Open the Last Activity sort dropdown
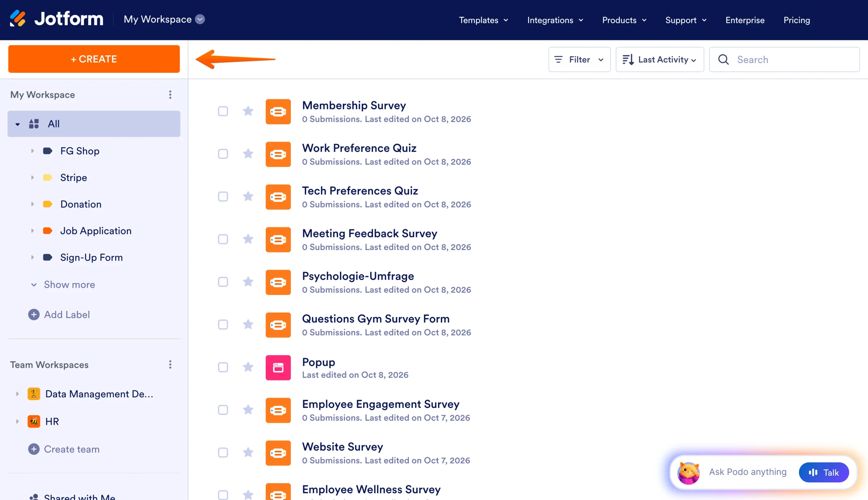This screenshot has width=868, height=500. pos(660,60)
